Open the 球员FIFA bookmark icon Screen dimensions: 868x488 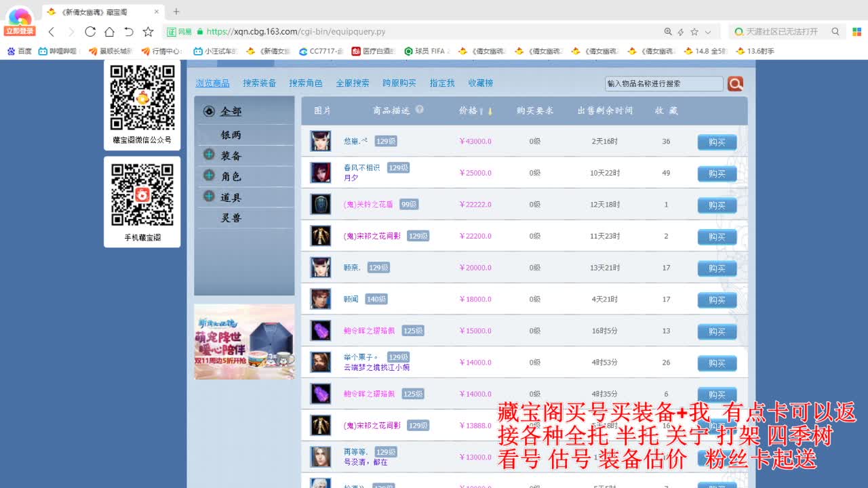(x=408, y=50)
